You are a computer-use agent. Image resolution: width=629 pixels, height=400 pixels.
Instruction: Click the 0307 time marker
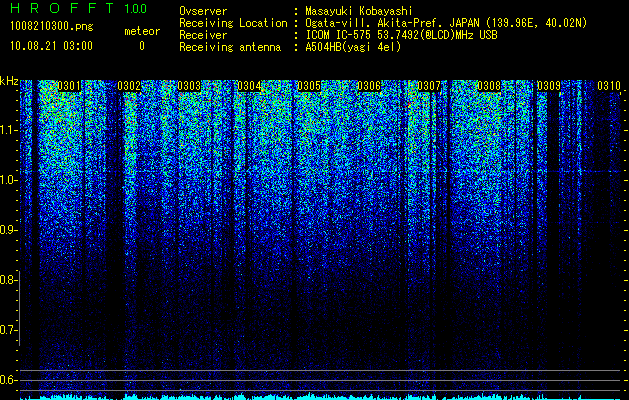(x=429, y=86)
